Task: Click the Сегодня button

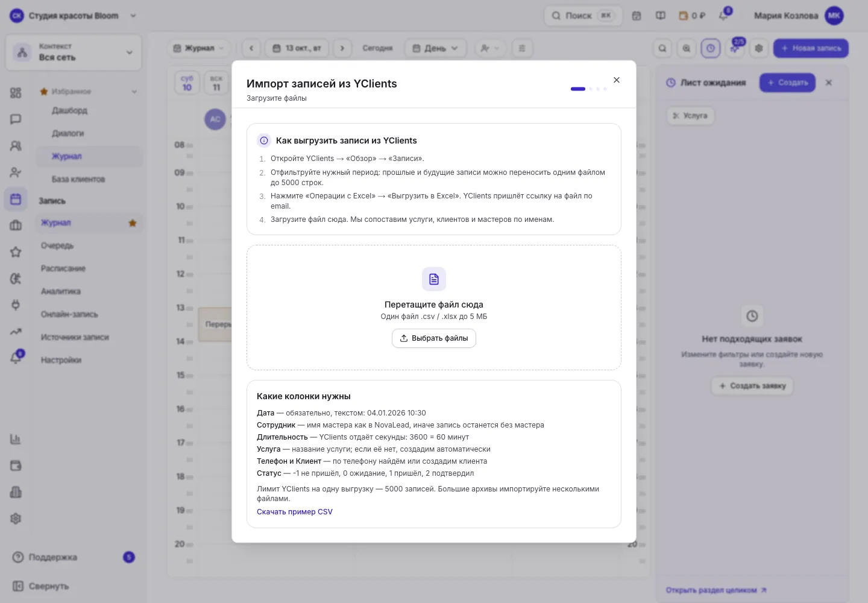Action: (x=377, y=48)
